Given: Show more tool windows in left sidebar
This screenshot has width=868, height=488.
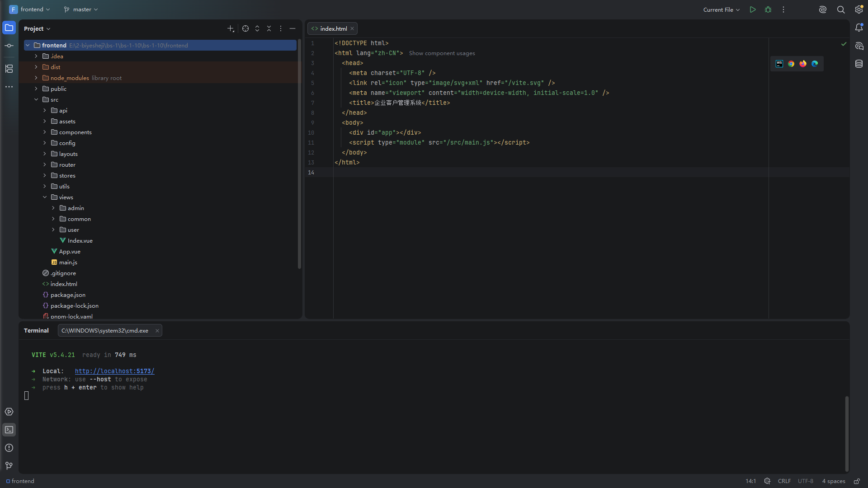Looking at the screenshot, I should (9, 87).
